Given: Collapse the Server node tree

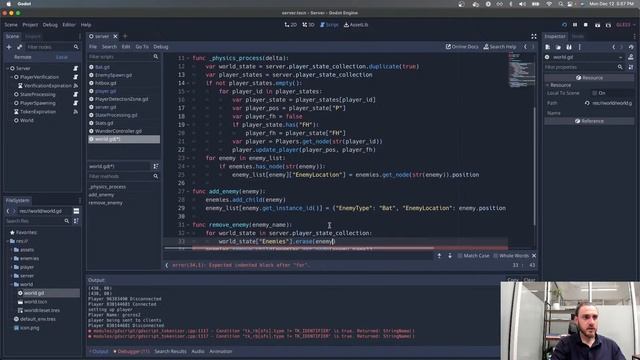Looking at the screenshot, I should click(x=7, y=68).
